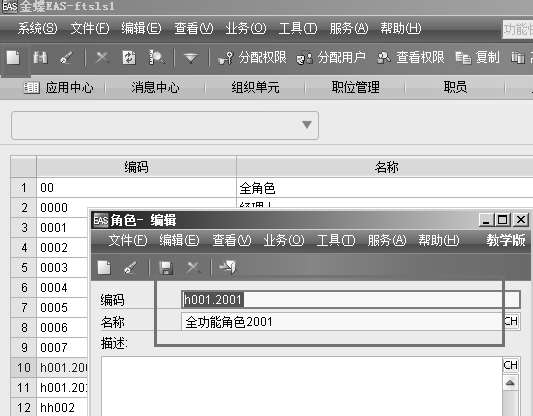Open the 业务(O) menu in main menu bar
This screenshot has width=533, height=416.
click(245, 29)
